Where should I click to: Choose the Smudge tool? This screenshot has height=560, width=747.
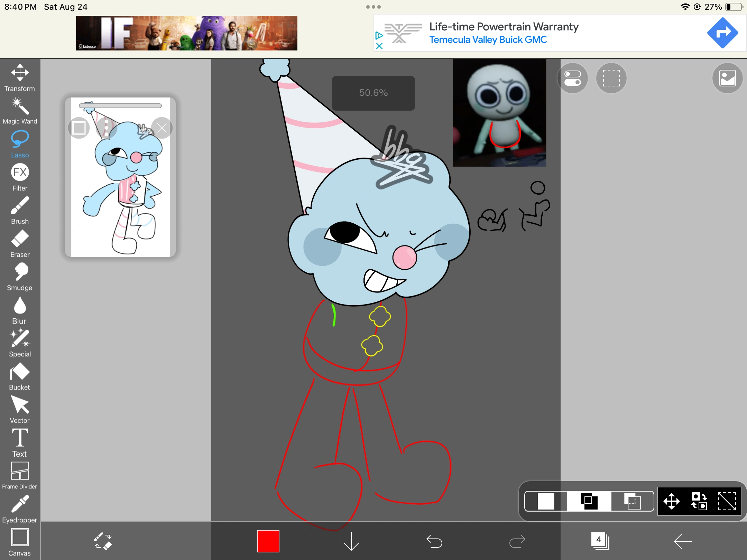pos(20,277)
